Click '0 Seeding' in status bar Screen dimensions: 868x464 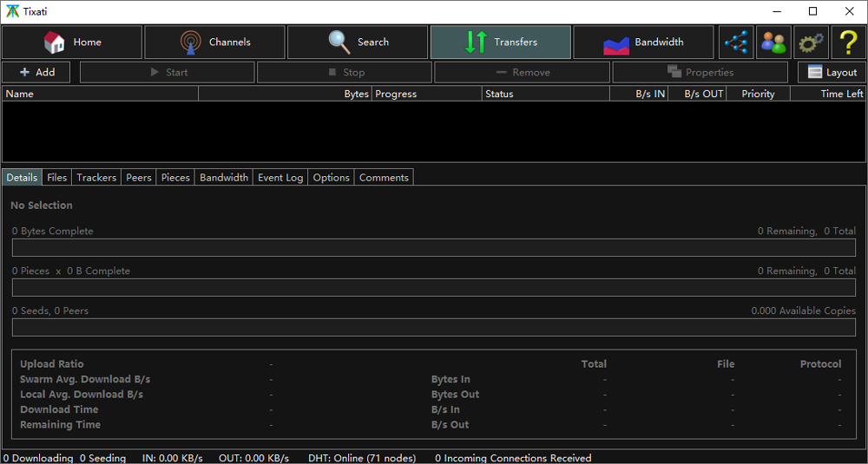103,458
